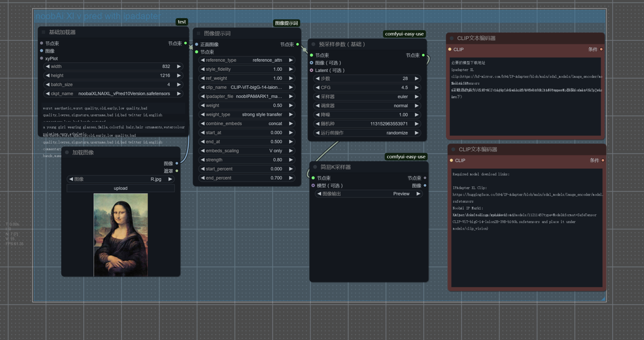Click the 模型（可选）input port on 简易K采样器

313,186
